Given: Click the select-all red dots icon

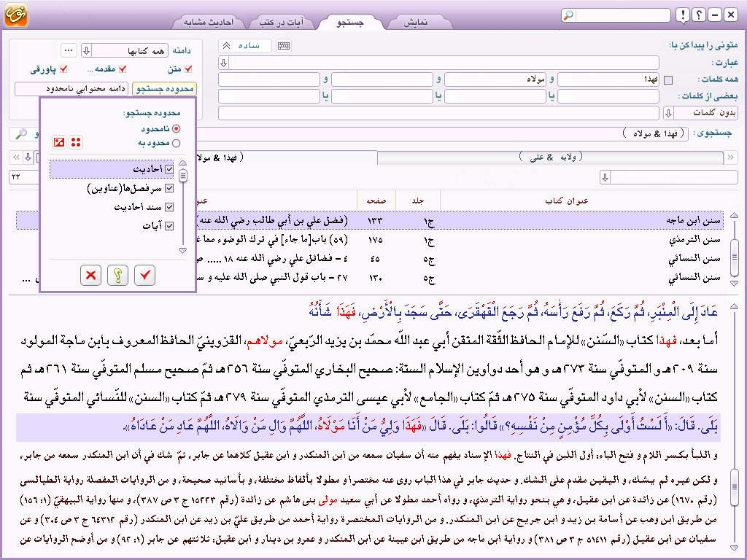Looking at the screenshot, I should coord(76,141).
